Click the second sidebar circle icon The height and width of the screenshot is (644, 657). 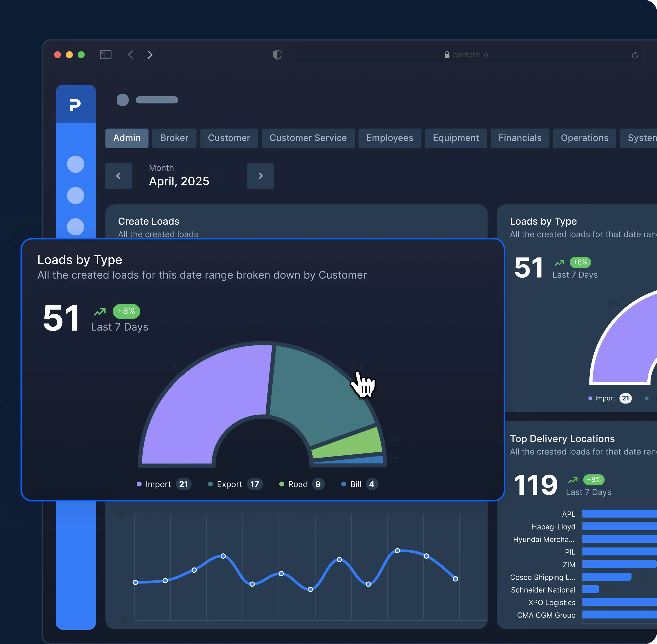[75, 196]
